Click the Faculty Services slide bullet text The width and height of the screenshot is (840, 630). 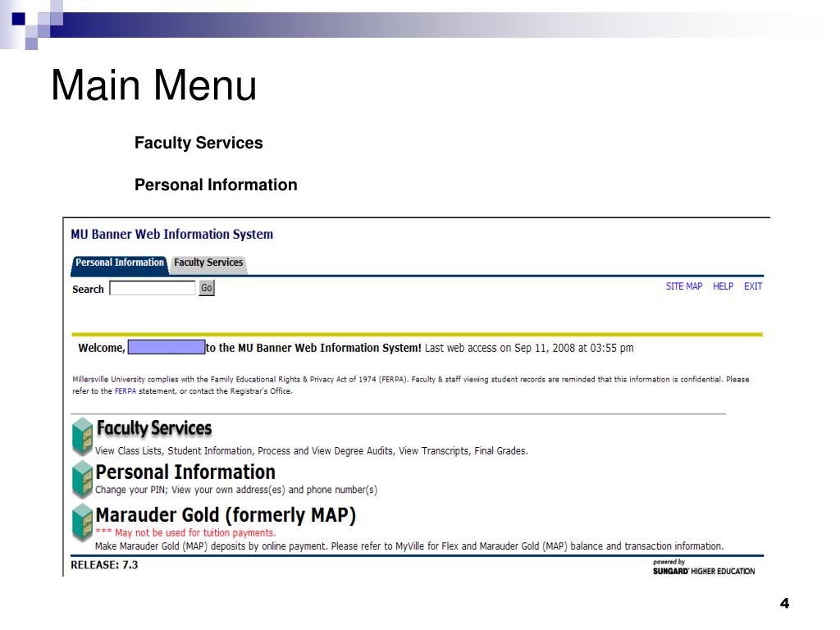[x=199, y=143]
